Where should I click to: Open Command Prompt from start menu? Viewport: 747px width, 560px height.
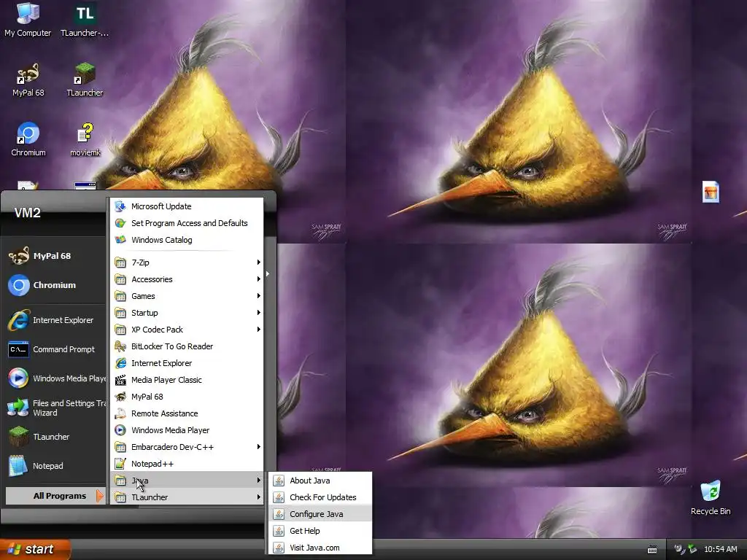click(55, 349)
